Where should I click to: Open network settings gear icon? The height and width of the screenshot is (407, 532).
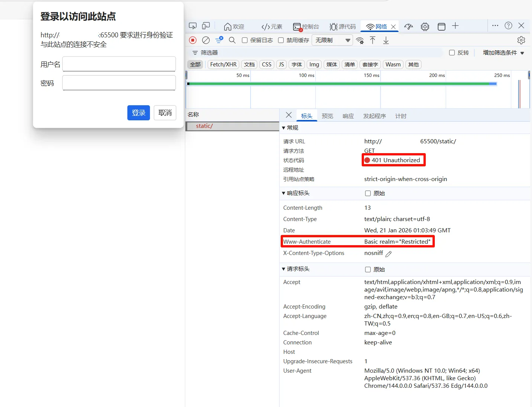[x=521, y=40]
